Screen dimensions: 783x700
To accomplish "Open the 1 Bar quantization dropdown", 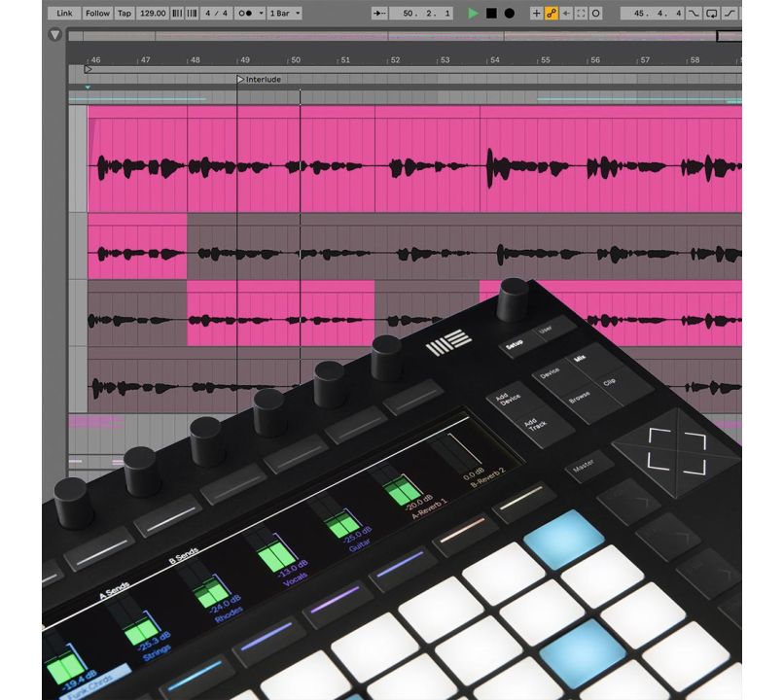I will (x=284, y=14).
